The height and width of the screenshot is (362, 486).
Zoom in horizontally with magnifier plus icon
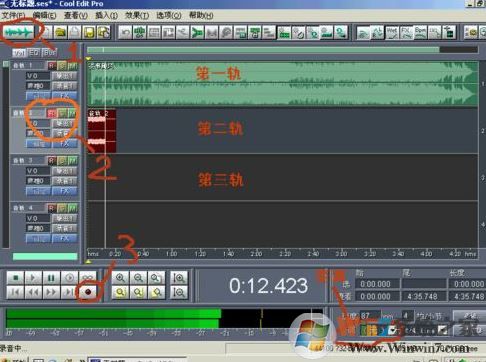point(120,277)
